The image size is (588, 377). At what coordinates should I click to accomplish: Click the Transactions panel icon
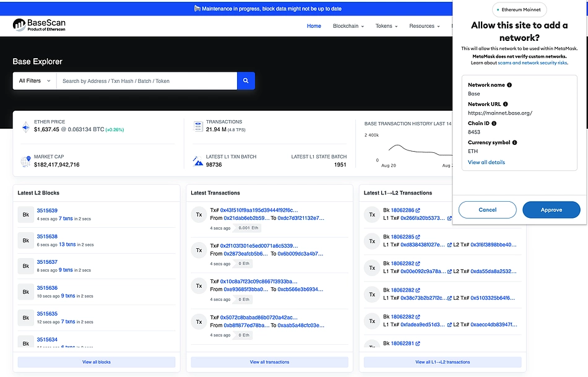coord(198,126)
